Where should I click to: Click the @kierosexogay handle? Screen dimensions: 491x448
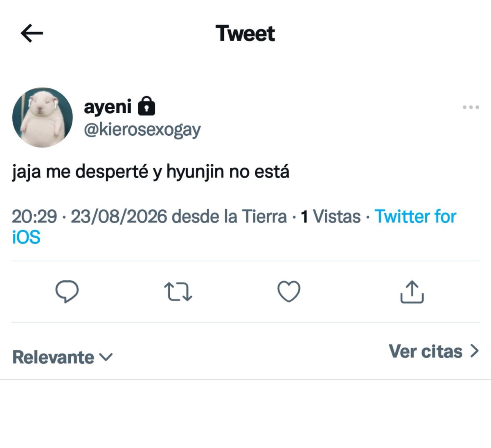142,130
